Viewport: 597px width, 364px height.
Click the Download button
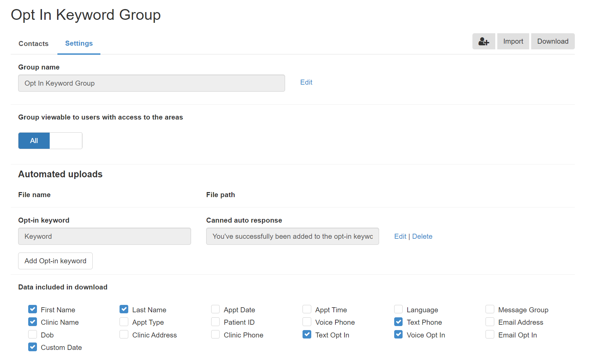(x=553, y=41)
